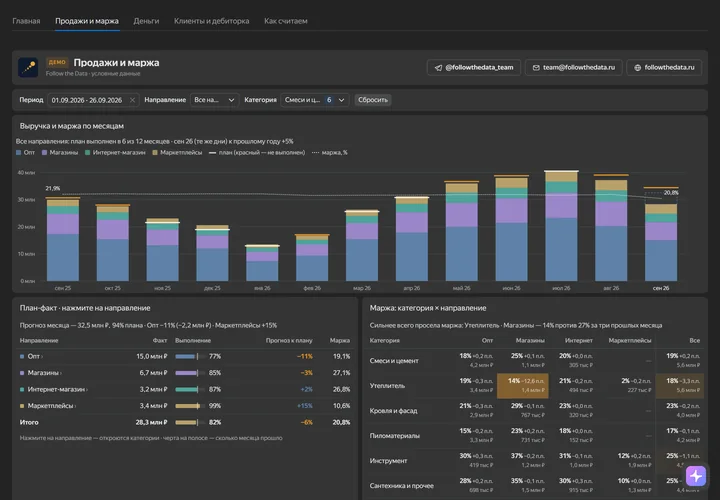The image size is (720, 500).
Task: Toggle the маржа, % legend line
Action: pyautogui.click(x=330, y=152)
